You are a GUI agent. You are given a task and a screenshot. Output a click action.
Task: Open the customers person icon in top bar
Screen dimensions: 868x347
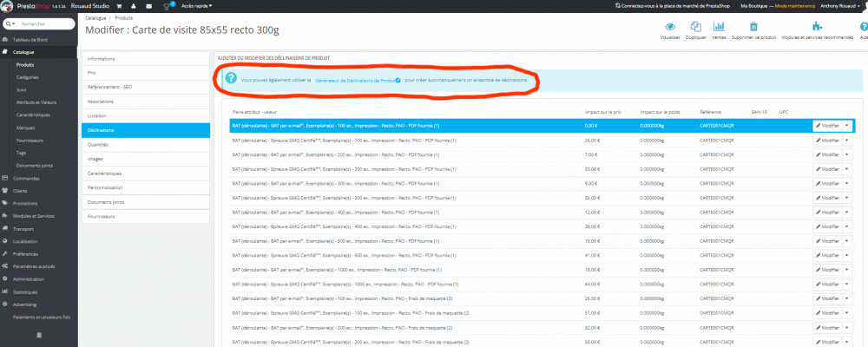click(134, 6)
